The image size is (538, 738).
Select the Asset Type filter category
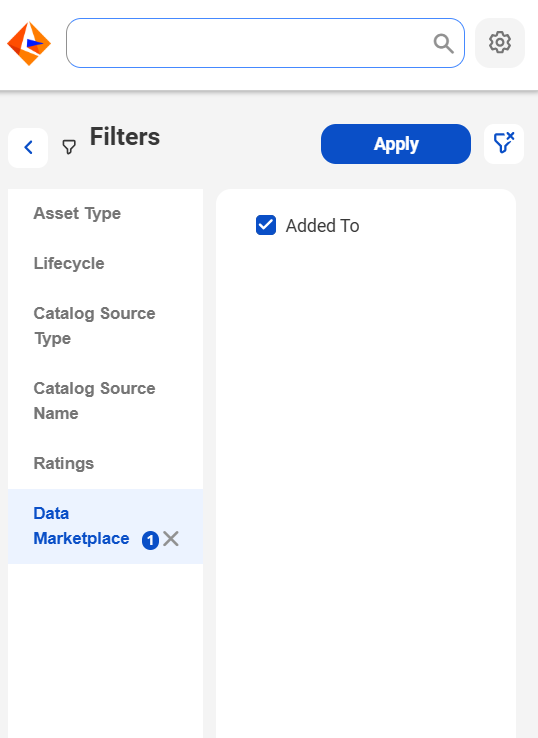pyautogui.click(x=105, y=214)
